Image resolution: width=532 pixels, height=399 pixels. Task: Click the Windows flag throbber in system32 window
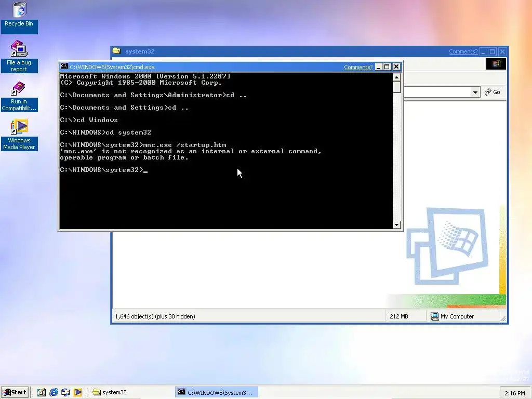tap(496, 64)
